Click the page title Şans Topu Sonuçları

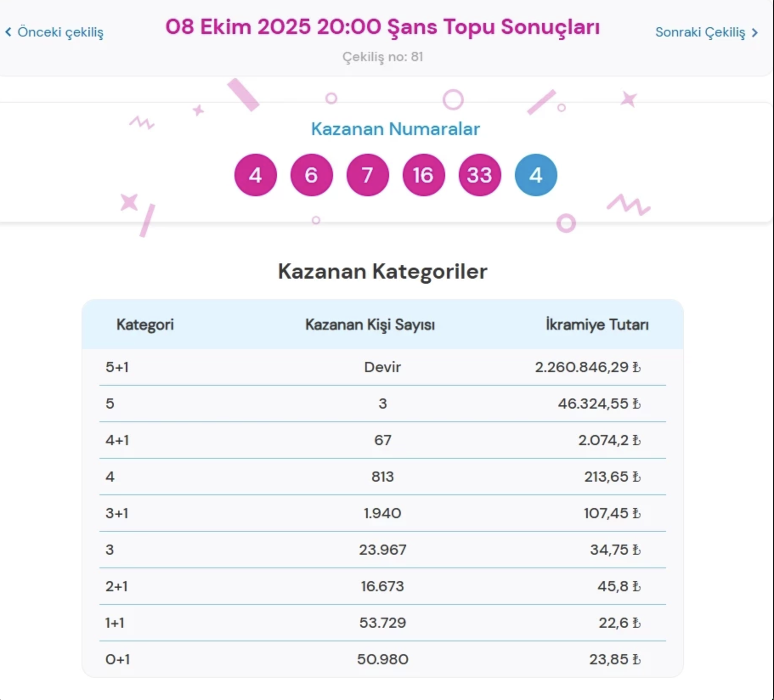click(382, 27)
